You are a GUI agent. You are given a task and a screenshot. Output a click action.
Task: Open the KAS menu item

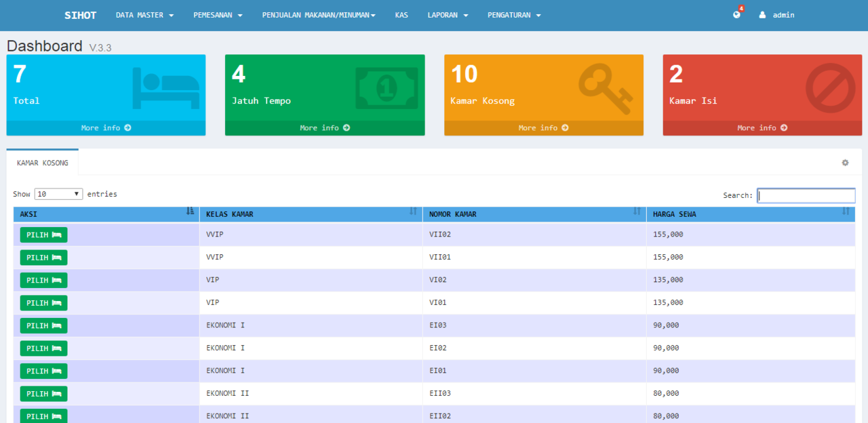click(x=401, y=14)
